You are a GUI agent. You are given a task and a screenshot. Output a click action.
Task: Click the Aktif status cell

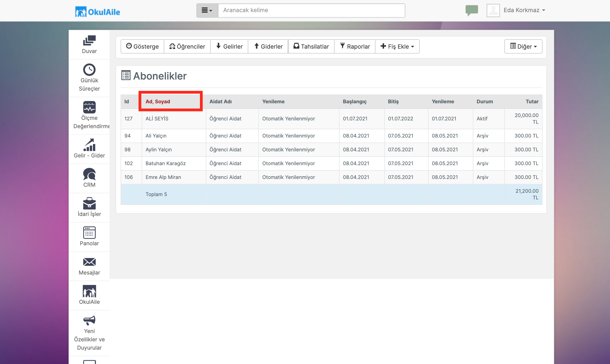489,118
